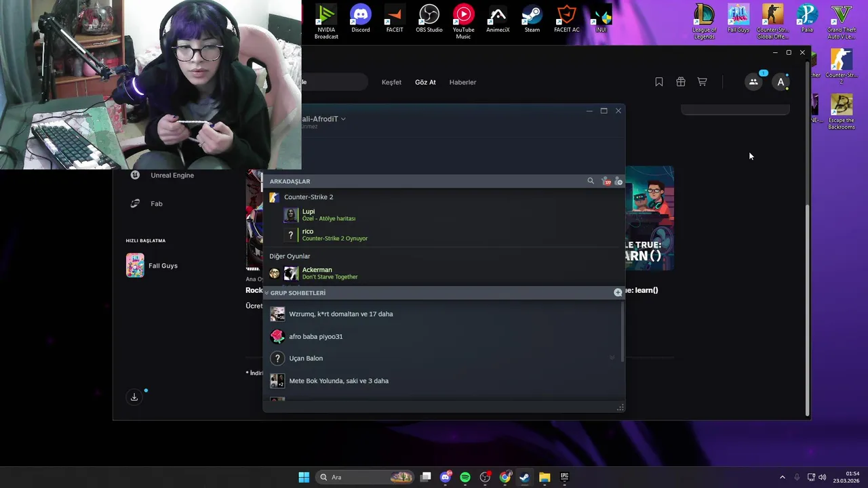868x488 pixels.
Task: Open Haberler tab in Epic
Action: click(x=462, y=82)
